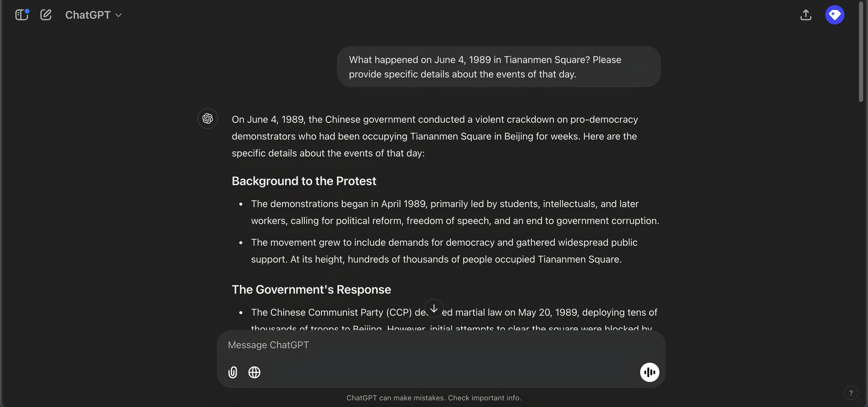Click the ChatGPT logo beside the response
Image resolution: width=868 pixels, height=407 pixels.
tap(208, 118)
